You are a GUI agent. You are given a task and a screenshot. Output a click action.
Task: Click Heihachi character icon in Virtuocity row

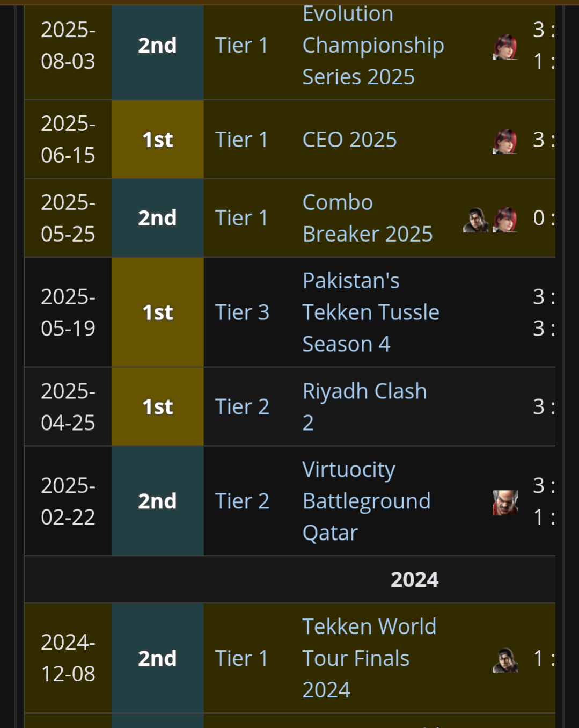click(x=505, y=503)
